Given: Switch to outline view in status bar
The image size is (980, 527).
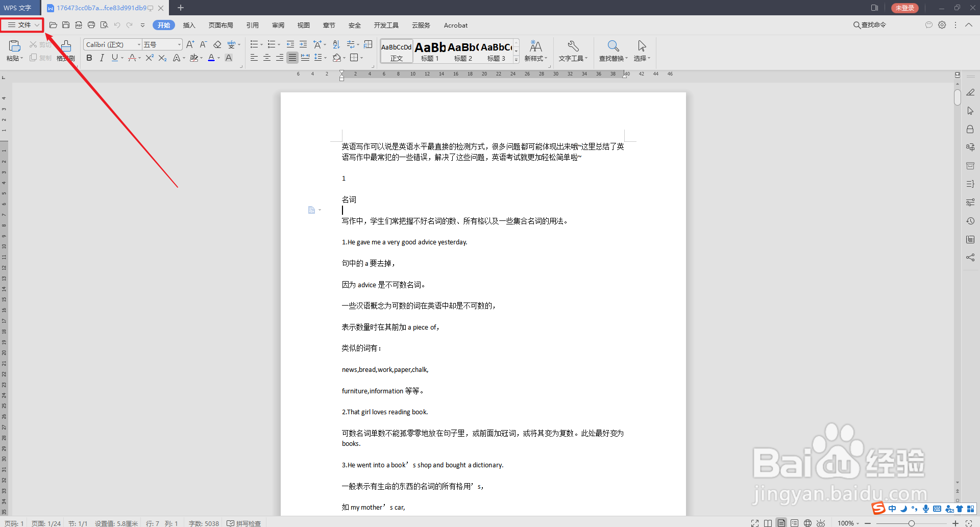Looking at the screenshot, I should [794, 523].
